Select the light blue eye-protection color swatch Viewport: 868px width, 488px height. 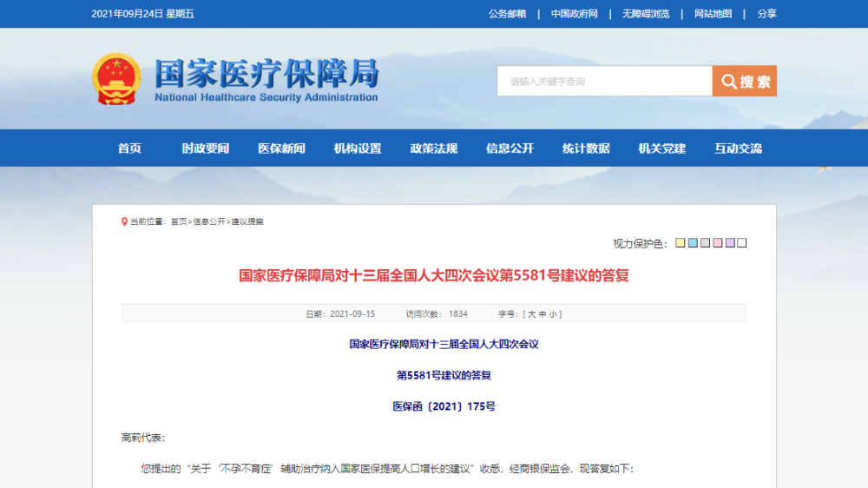click(693, 242)
